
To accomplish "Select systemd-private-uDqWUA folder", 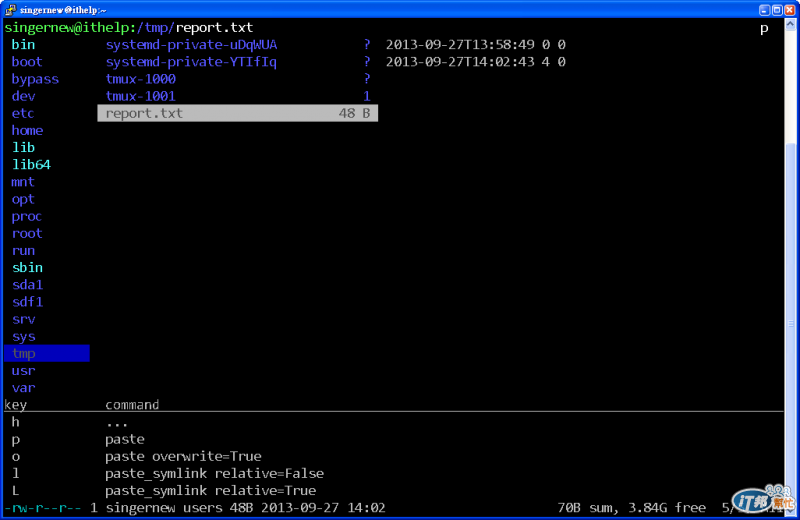I will [191, 44].
